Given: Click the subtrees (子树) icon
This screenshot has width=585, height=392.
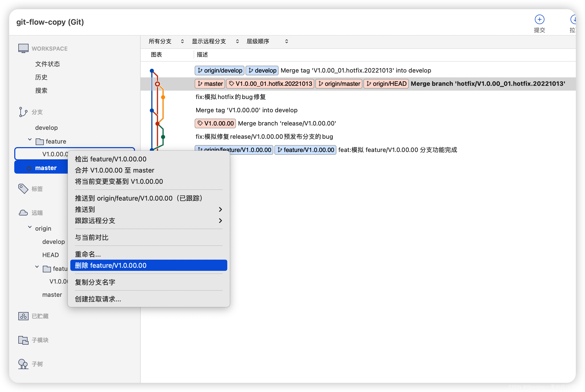Looking at the screenshot, I should [23, 364].
